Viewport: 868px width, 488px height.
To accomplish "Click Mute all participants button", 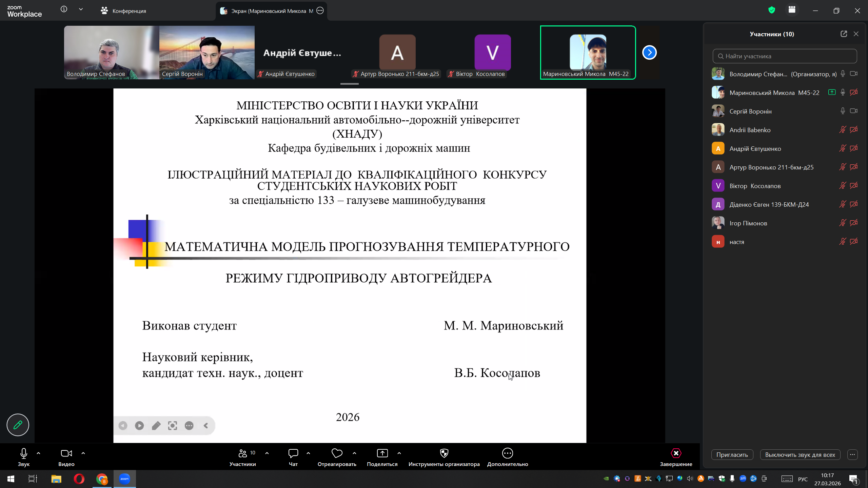I will tap(800, 455).
